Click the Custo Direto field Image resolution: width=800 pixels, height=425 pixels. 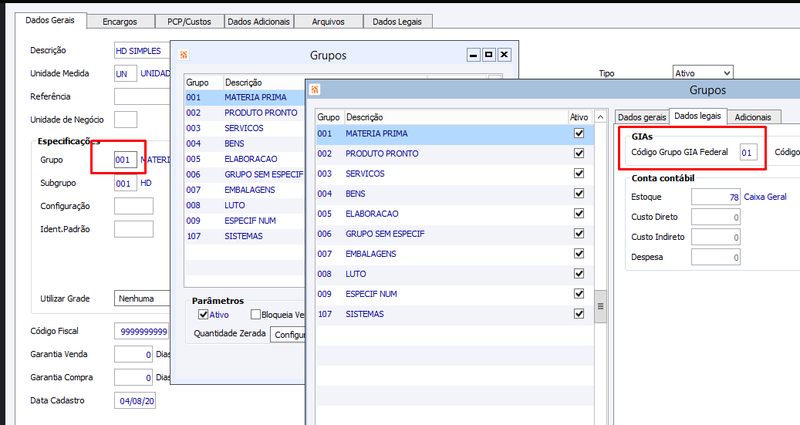click(x=716, y=217)
